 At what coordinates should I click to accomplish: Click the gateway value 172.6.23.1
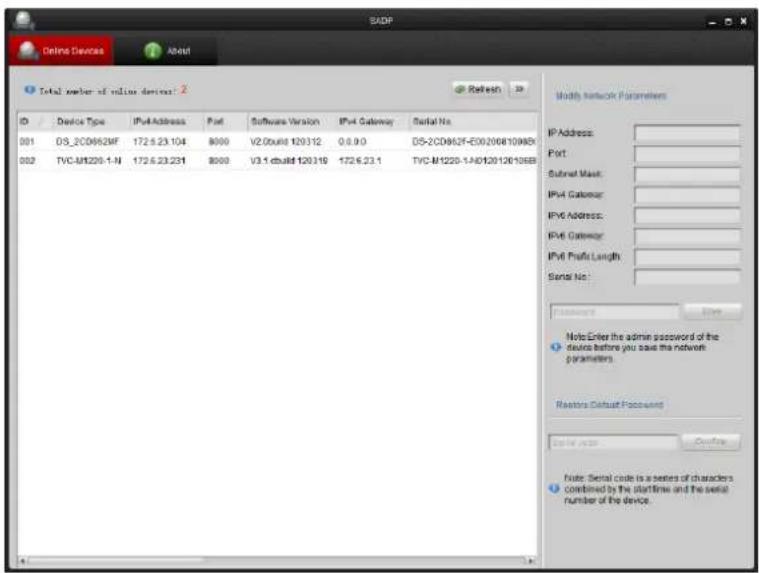[360, 161]
